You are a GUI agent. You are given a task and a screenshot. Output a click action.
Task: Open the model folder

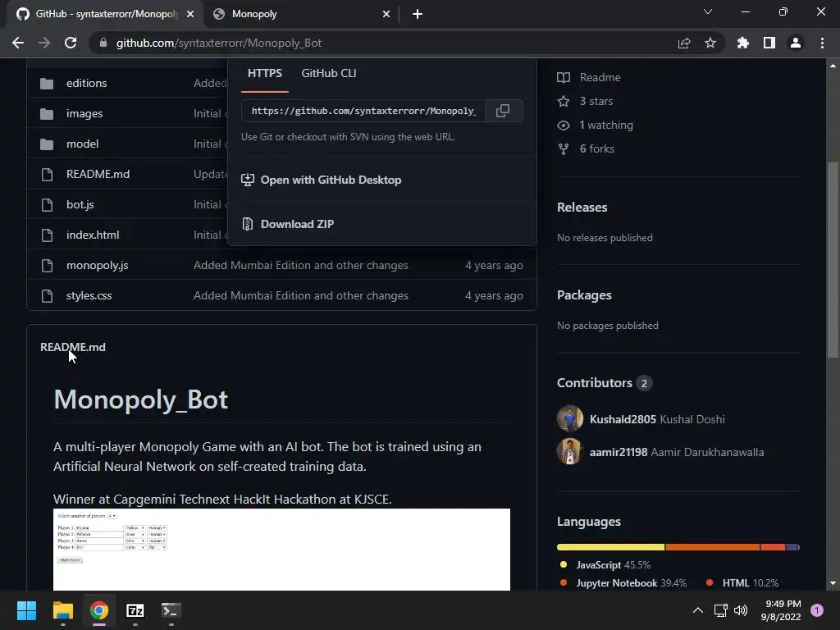click(x=82, y=144)
